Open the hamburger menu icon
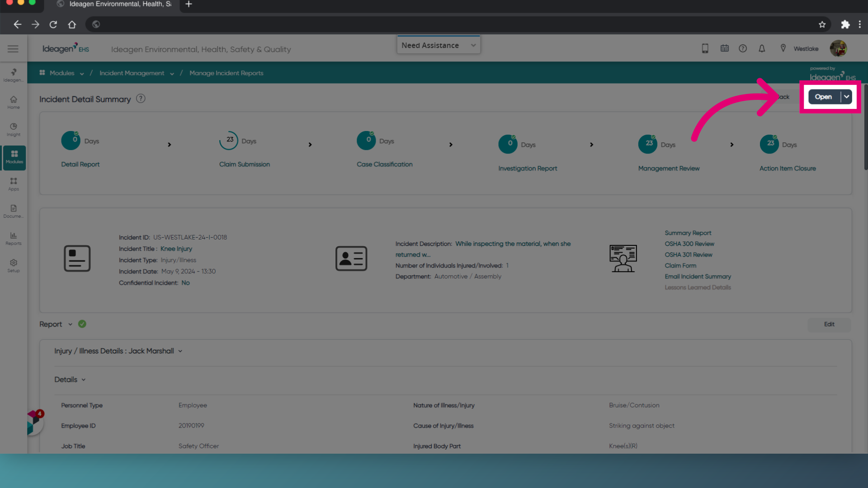 13,49
